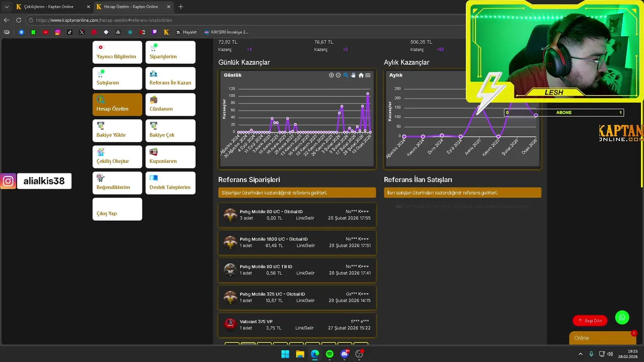Screen dimensions: 644x362
Task: Go to Satışlarım section
Action: (117, 78)
